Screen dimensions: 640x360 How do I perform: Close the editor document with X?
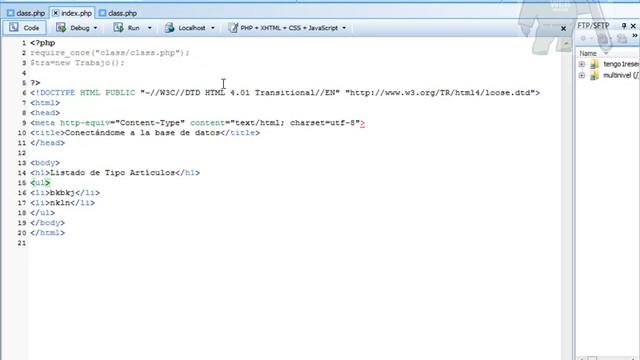(563, 29)
